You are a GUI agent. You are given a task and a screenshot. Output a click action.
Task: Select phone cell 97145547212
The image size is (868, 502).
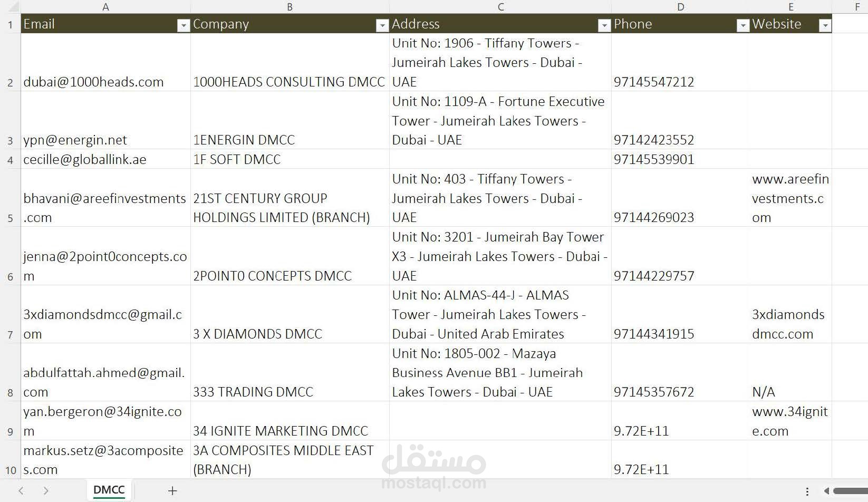[681, 62]
